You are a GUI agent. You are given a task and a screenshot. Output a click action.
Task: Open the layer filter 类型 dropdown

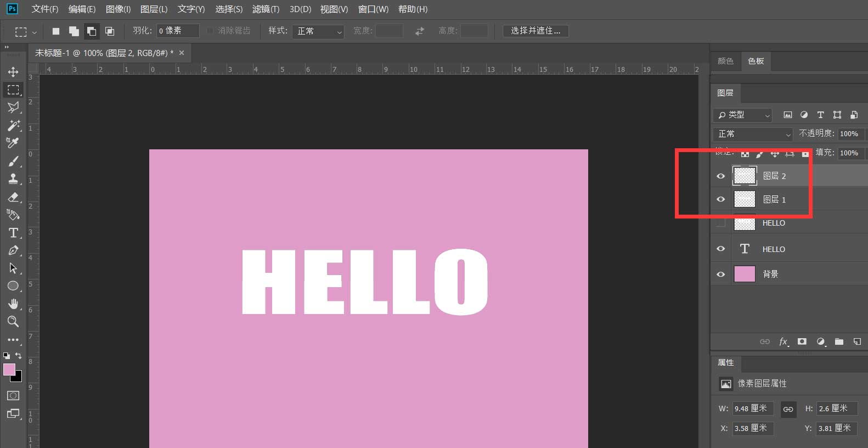[x=743, y=115]
